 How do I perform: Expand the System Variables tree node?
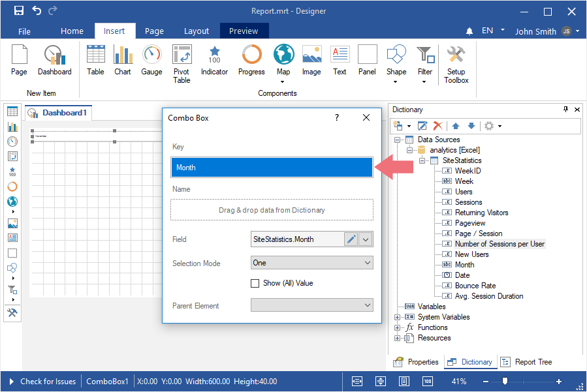[397, 317]
